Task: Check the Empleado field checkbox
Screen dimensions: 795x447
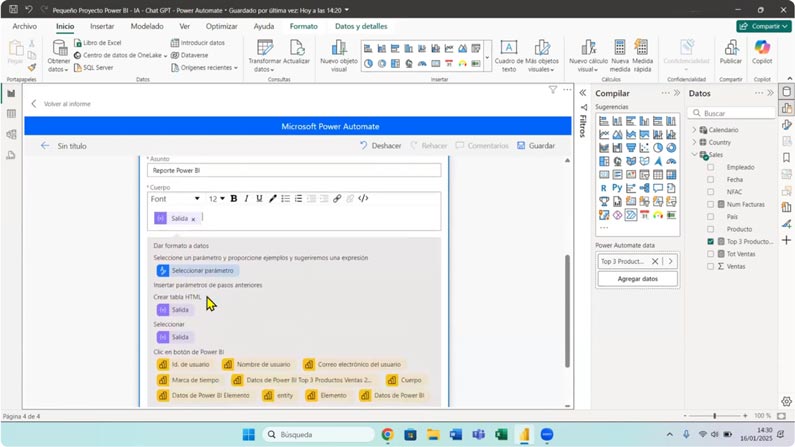Action: pos(711,167)
